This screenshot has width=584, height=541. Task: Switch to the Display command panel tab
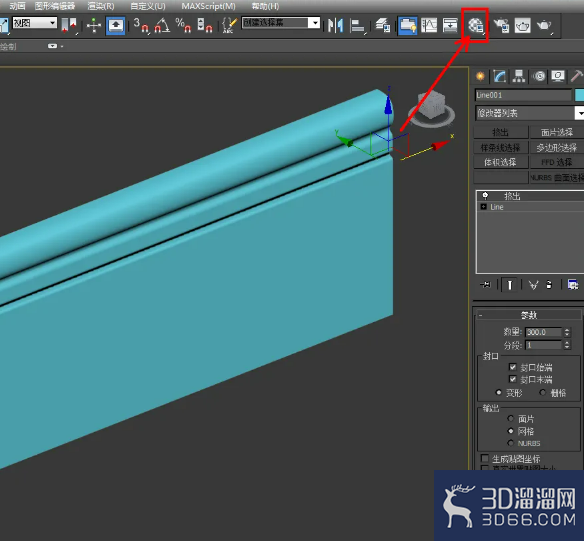[558, 76]
